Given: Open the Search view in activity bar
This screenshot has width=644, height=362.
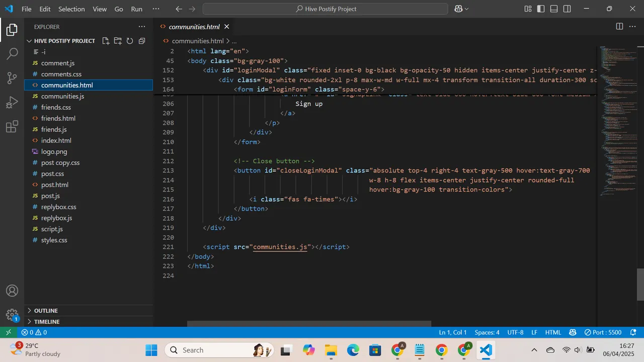Looking at the screenshot, I should tap(12, 54).
